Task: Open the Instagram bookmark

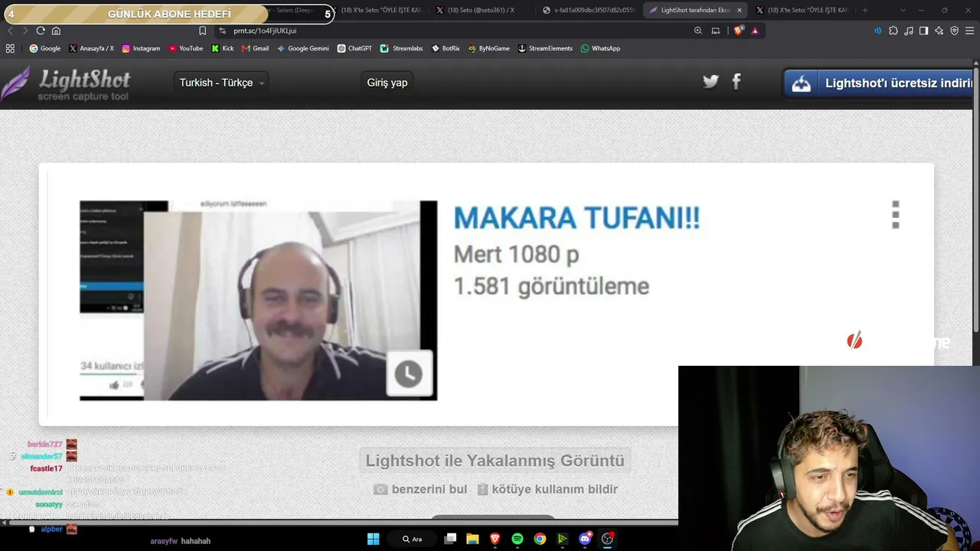Action: pos(141,48)
